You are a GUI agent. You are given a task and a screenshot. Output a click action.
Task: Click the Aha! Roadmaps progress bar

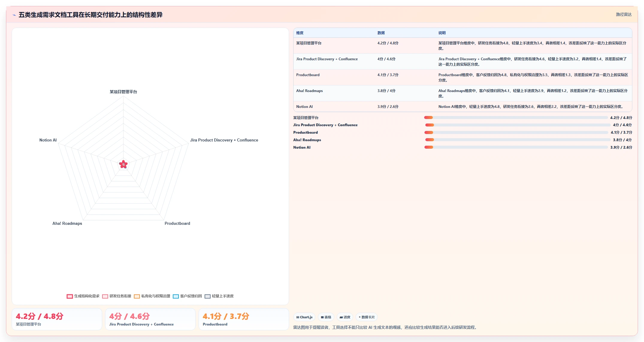point(518,140)
